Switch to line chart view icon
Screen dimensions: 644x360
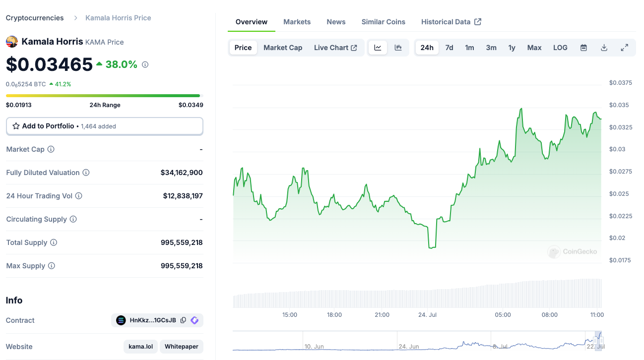pyautogui.click(x=378, y=48)
